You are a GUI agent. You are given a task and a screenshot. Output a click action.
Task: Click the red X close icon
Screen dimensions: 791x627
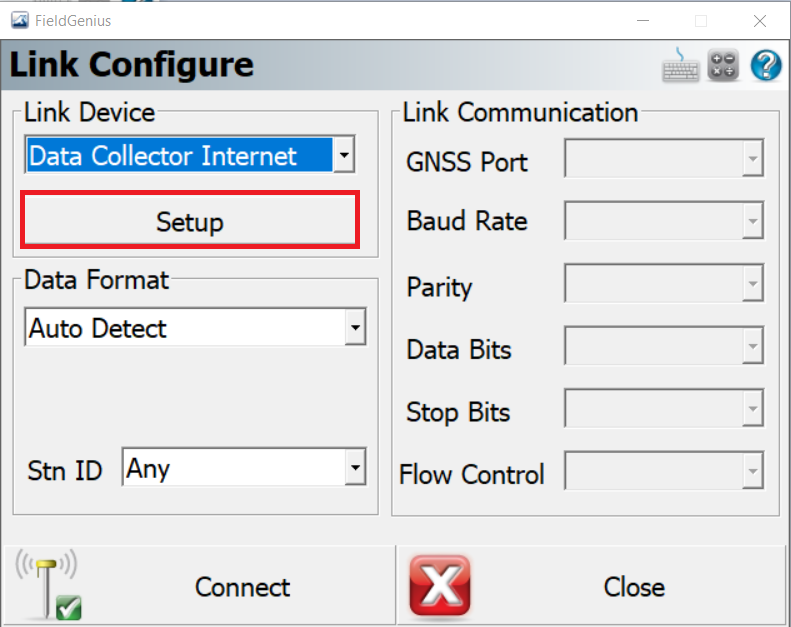440,586
